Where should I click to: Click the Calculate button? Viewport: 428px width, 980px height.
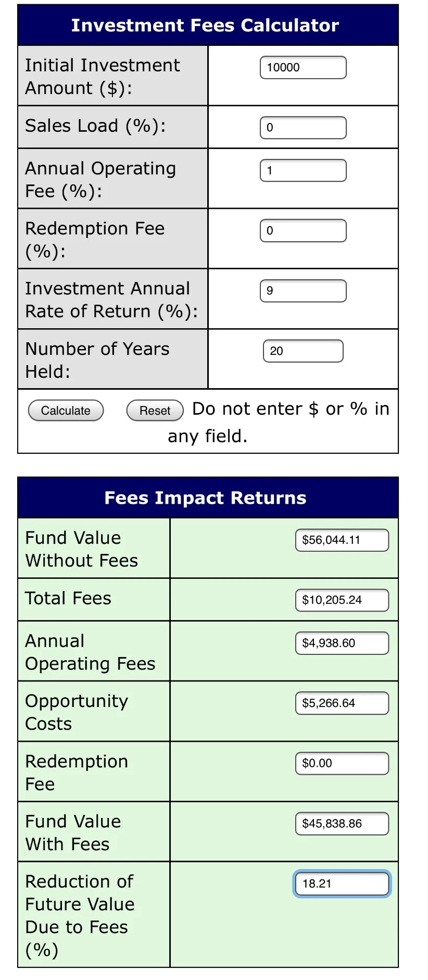(x=66, y=411)
